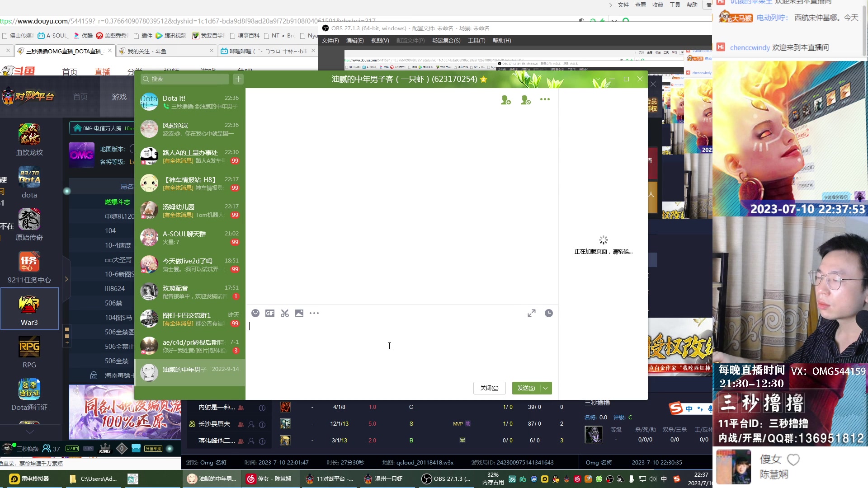Open 图钉卡巴交流群1 conversation
Viewport: 868px width, 488px height.
pyautogui.click(x=190, y=319)
